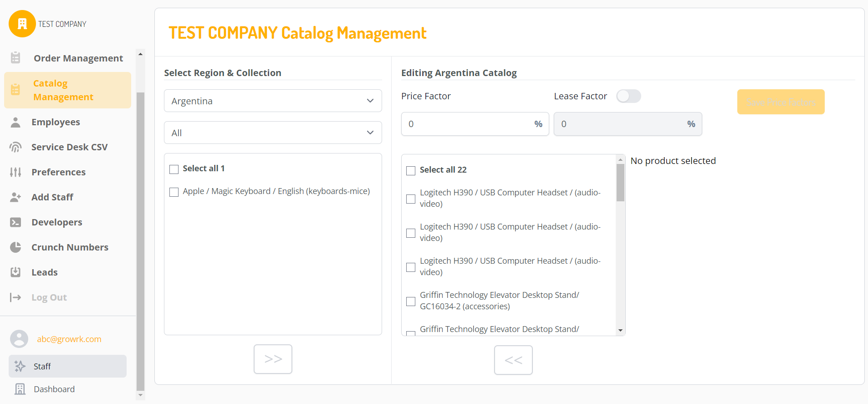The image size is (868, 404).
Task: Check the 'Select all 22' checkbox
Action: click(x=411, y=170)
